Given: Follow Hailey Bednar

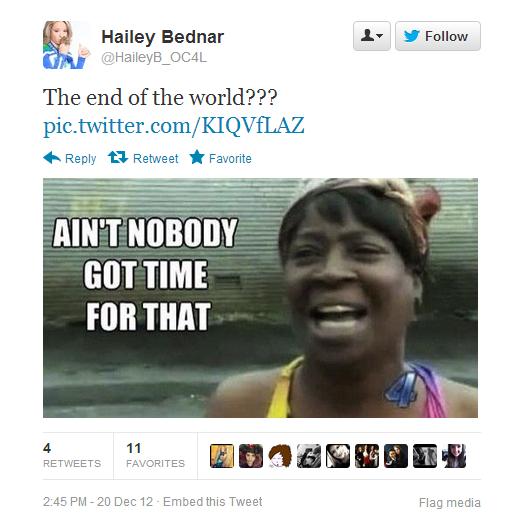Looking at the screenshot, I should 438,36.
